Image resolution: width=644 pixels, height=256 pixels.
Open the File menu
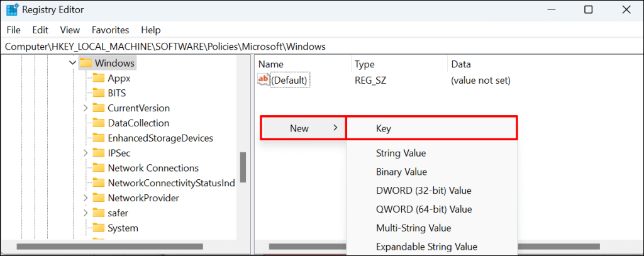tap(13, 30)
